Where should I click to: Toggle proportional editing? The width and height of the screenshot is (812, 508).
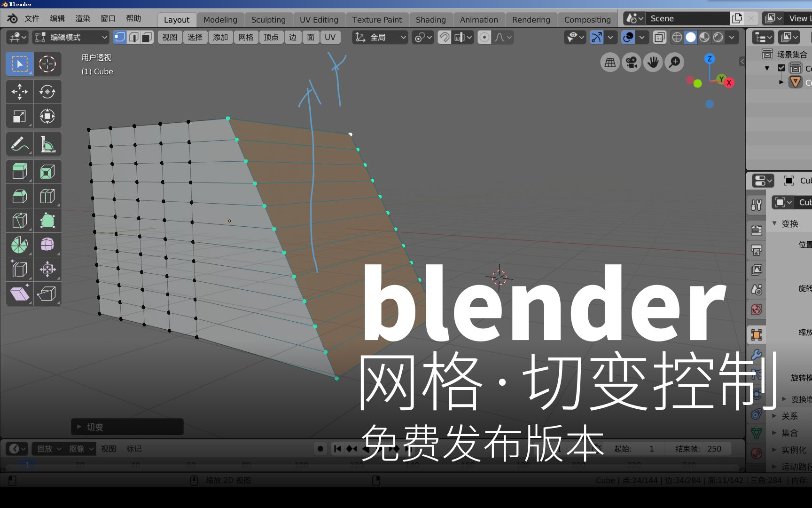point(484,37)
